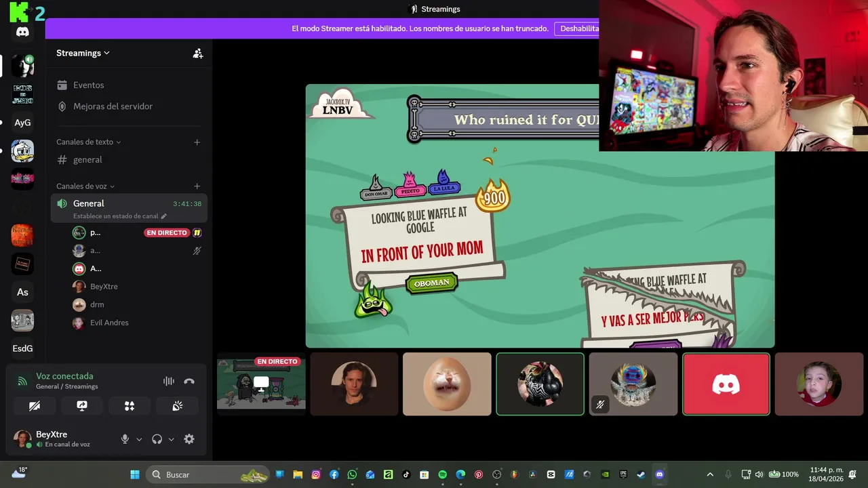Mute the microphone
Screen dimensions: 868x488
(125, 439)
